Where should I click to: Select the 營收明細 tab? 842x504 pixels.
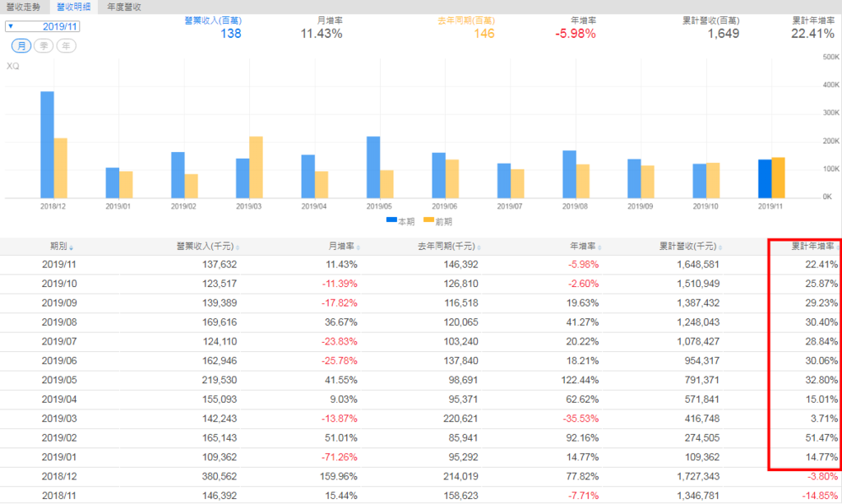(x=73, y=7)
